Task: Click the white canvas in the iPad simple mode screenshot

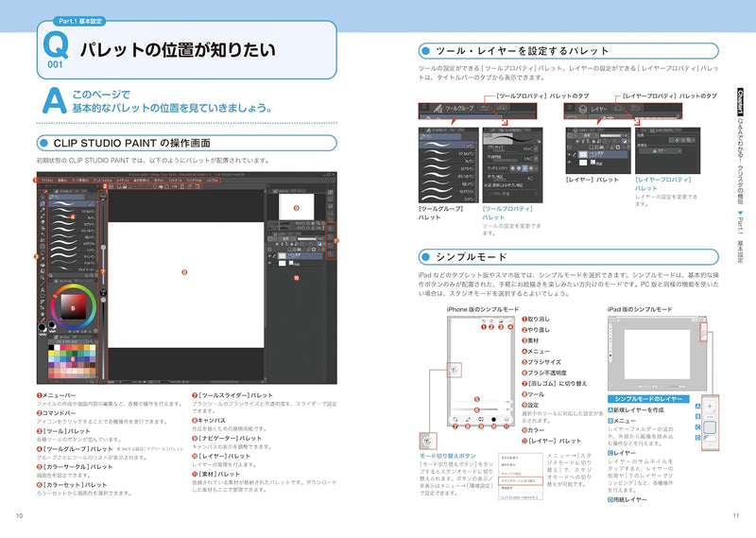Action: tap(657, 355)
